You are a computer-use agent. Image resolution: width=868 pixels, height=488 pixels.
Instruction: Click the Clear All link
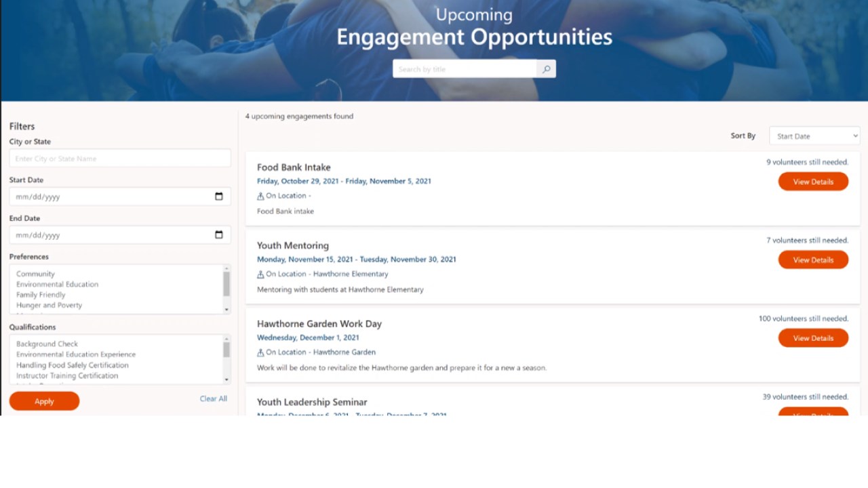pyautogui.click(x=214, y=399)
